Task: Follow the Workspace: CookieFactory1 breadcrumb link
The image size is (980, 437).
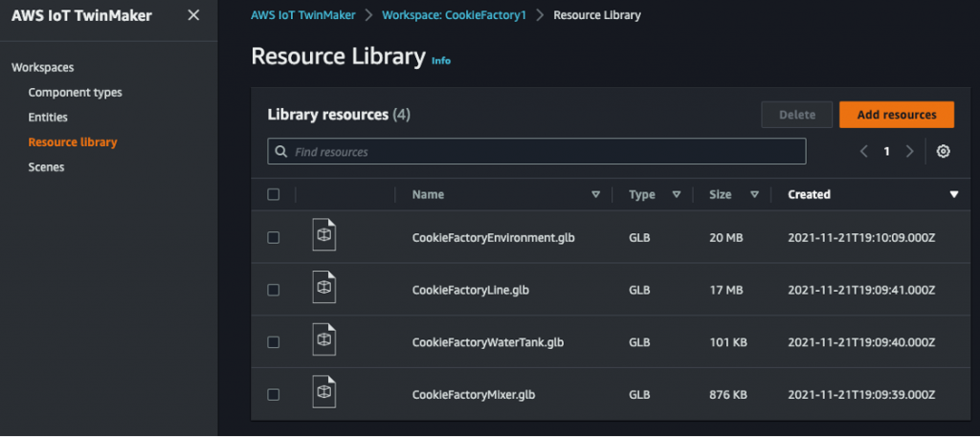Action: 455,15
